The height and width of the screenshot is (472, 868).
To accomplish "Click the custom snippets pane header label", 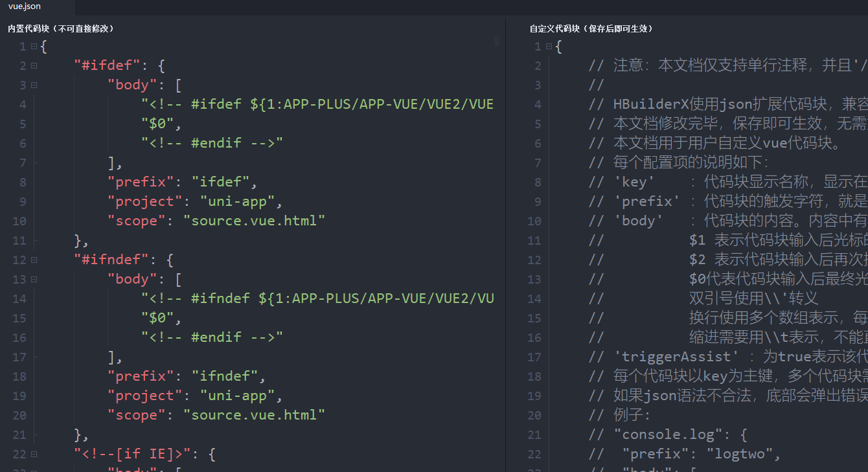I will pos(591,28).
